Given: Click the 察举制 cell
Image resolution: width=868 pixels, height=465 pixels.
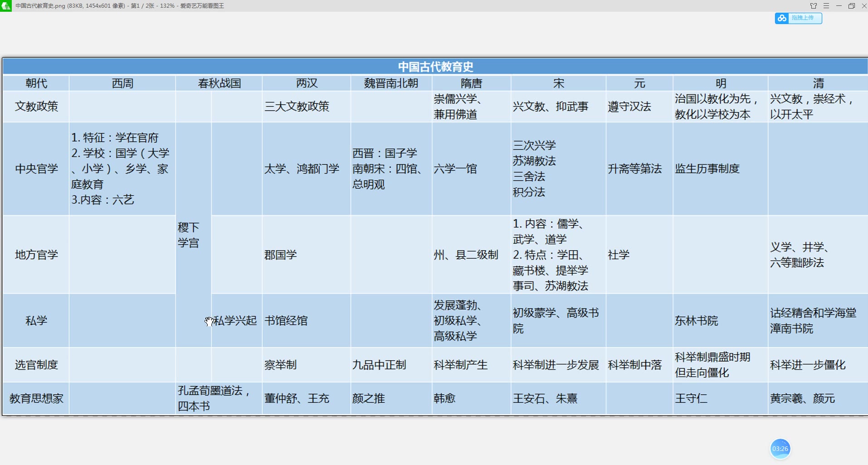Looking at the screenshot, I should (307, 365).
